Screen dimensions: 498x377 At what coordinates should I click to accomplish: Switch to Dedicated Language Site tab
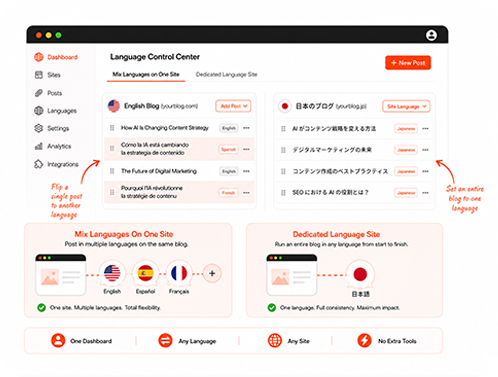click(226, 74)
